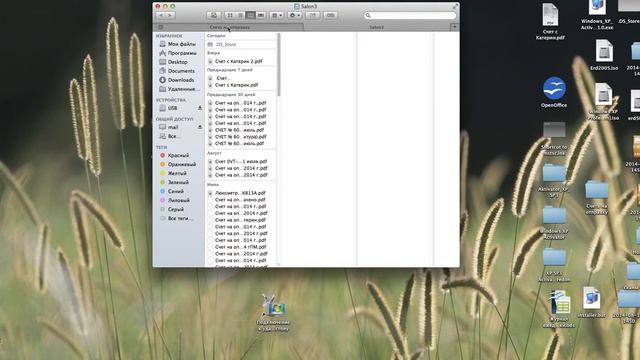
Task: Switch Finder to icon view
Action: 230,15
